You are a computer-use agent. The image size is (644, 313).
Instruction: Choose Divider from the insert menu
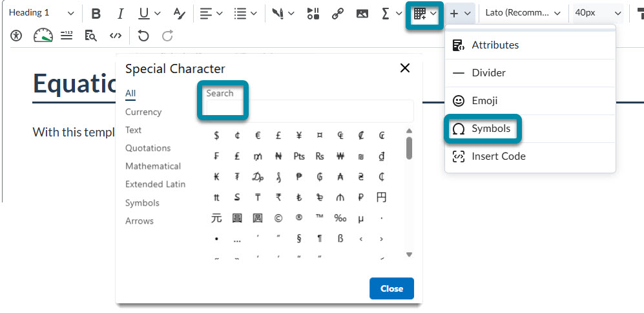(x=530, y=73)
